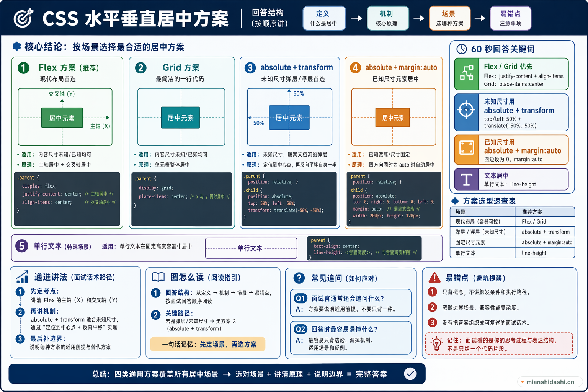
Task: Click the 关键路径 heading in 图怎么读
Action: [x=179, y=313]
